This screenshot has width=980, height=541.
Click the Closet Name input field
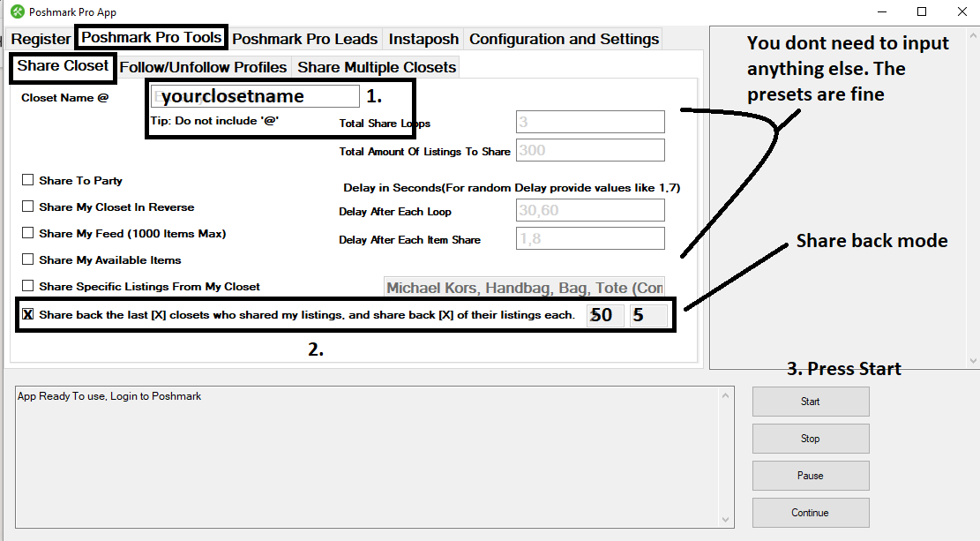[255, 96]
